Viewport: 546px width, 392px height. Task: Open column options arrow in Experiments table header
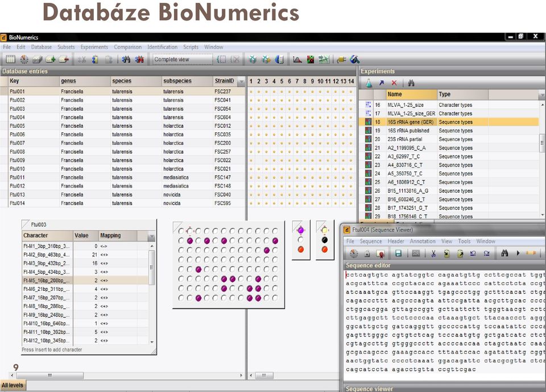pyautogui.click(x=541, y=95)
